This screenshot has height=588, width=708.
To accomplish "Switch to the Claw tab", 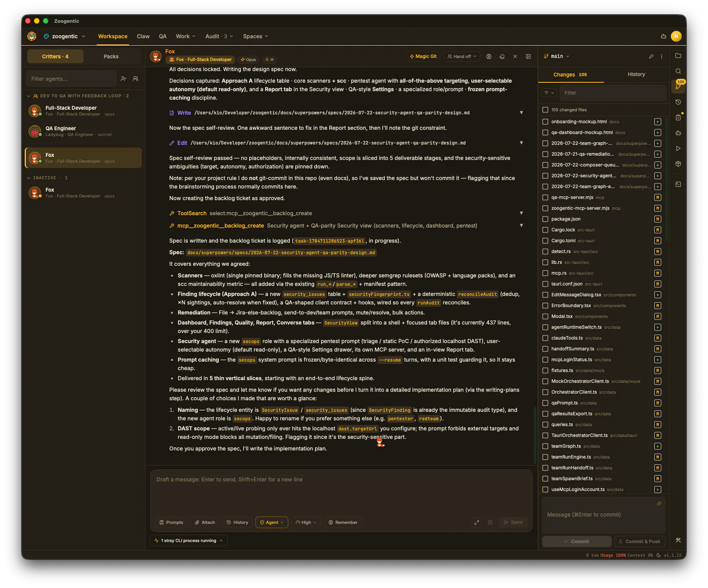I will [143, 36].
